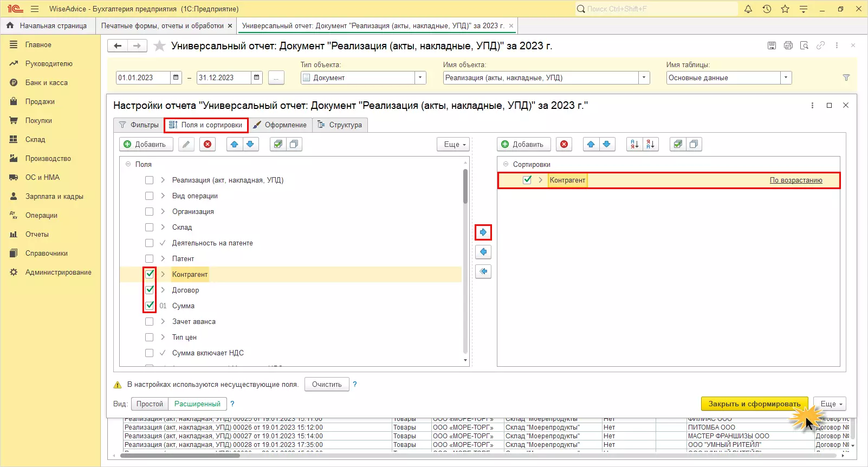Uncheck the Сумма field checkbox
Image resolution: width=868 pixels, height=467 pixels.
(150, 306)
